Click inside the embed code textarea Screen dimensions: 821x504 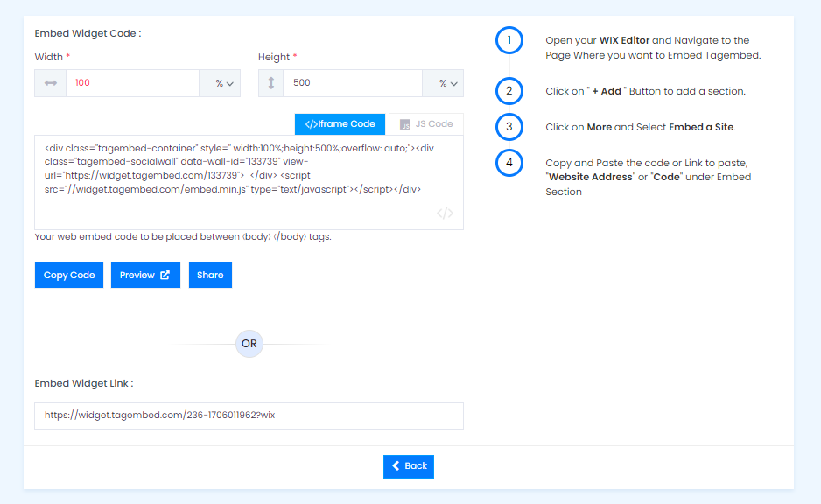(x=249, y=183)
